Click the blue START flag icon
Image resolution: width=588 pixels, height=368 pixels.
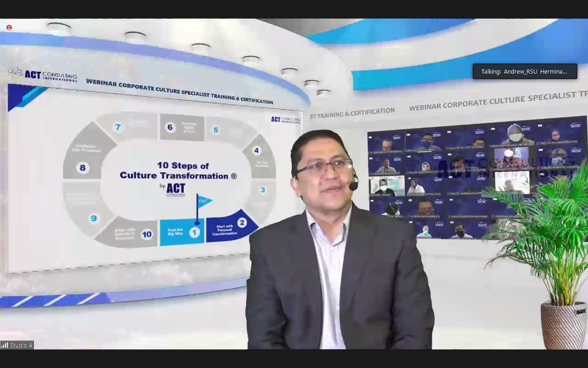204,201
